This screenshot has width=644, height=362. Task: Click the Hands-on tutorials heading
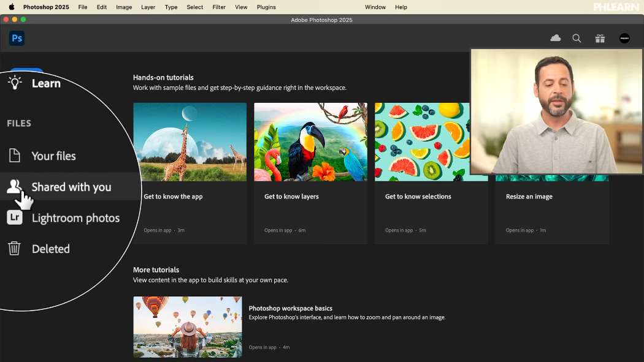pyautogui.click(x=163, y=77)
